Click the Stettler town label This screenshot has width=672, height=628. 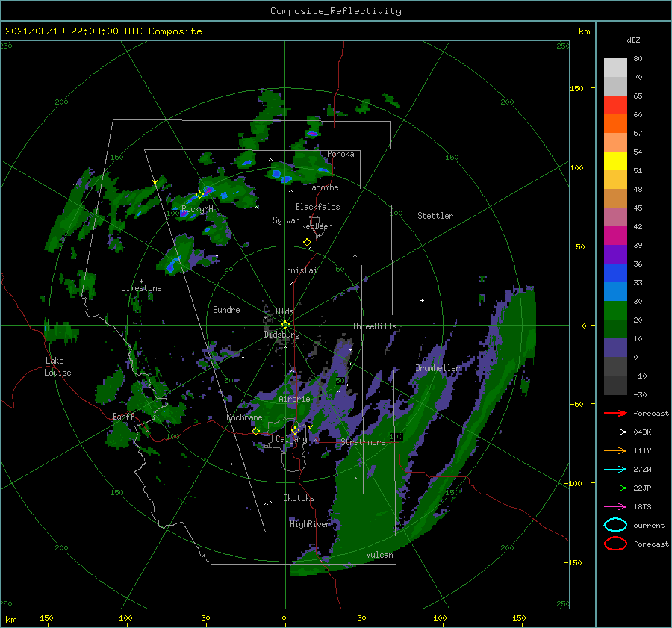point(435,216)
